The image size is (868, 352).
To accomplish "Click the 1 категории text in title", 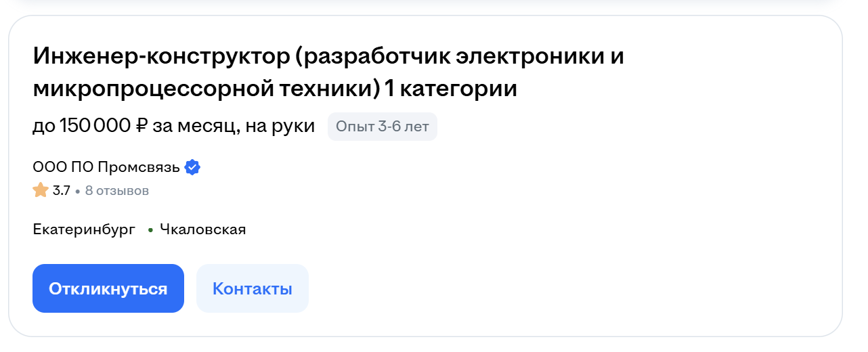I will click(451, 89).
